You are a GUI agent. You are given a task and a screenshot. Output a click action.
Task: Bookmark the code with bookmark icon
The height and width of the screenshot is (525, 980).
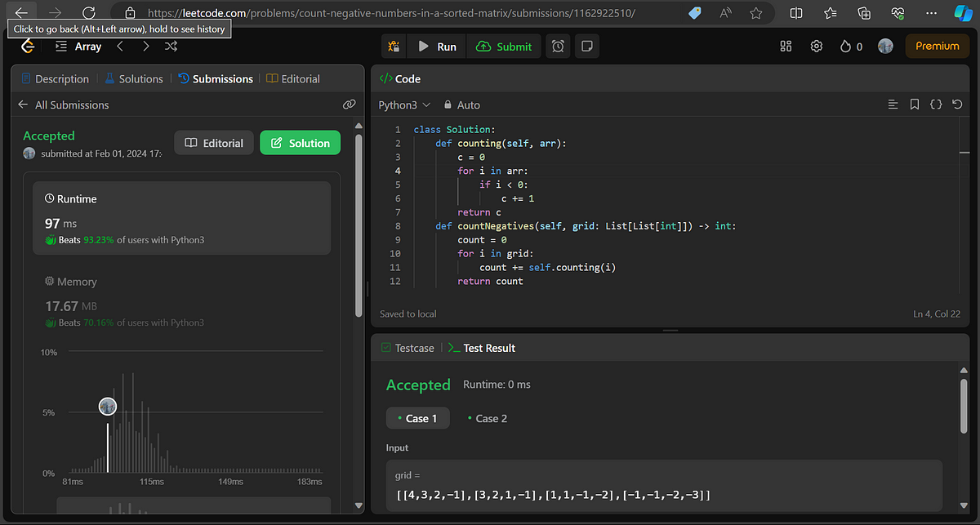[915, 105]
